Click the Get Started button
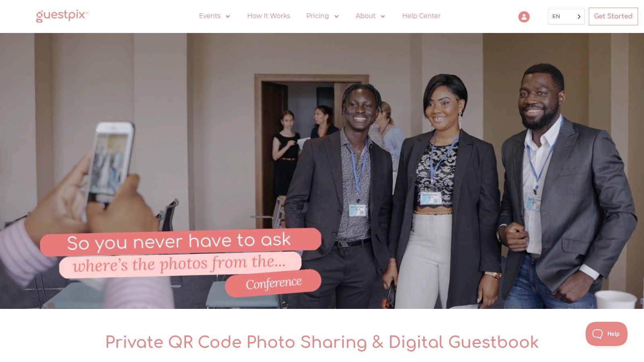 [x=613, y=16]
